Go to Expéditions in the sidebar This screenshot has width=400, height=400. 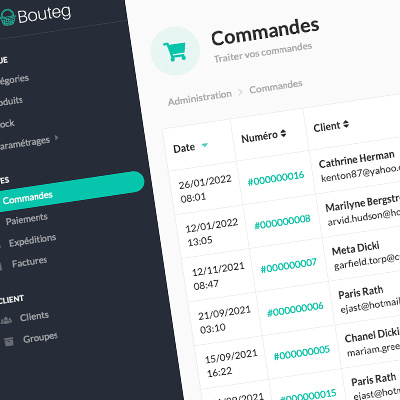coord(32,240)
